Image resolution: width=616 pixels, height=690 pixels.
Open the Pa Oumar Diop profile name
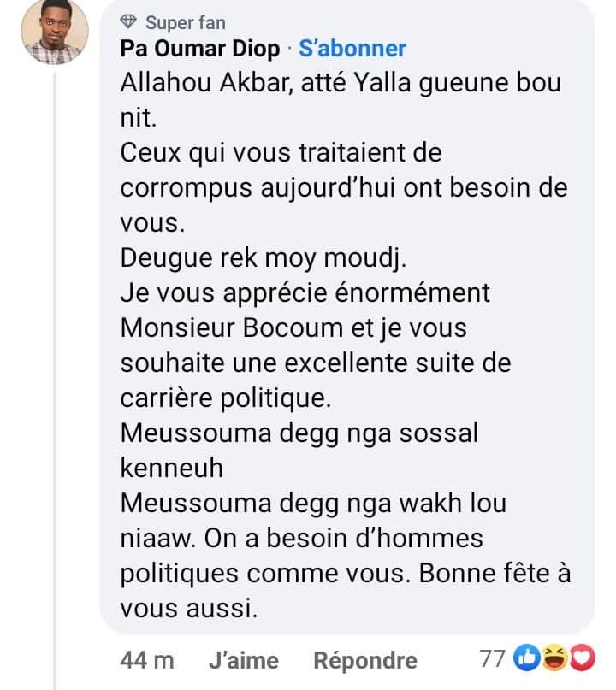(200, 49)
